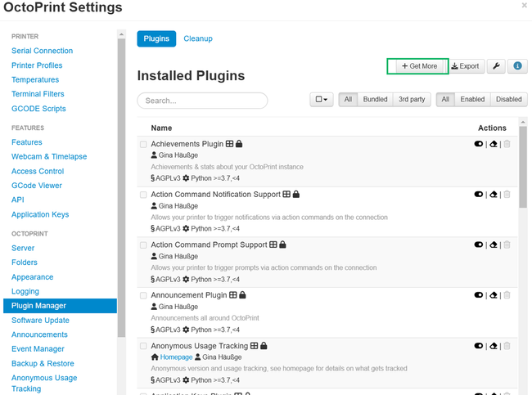Toggle Achievements Plugin enabled switch
532x395 pixels.
[479, 145]
